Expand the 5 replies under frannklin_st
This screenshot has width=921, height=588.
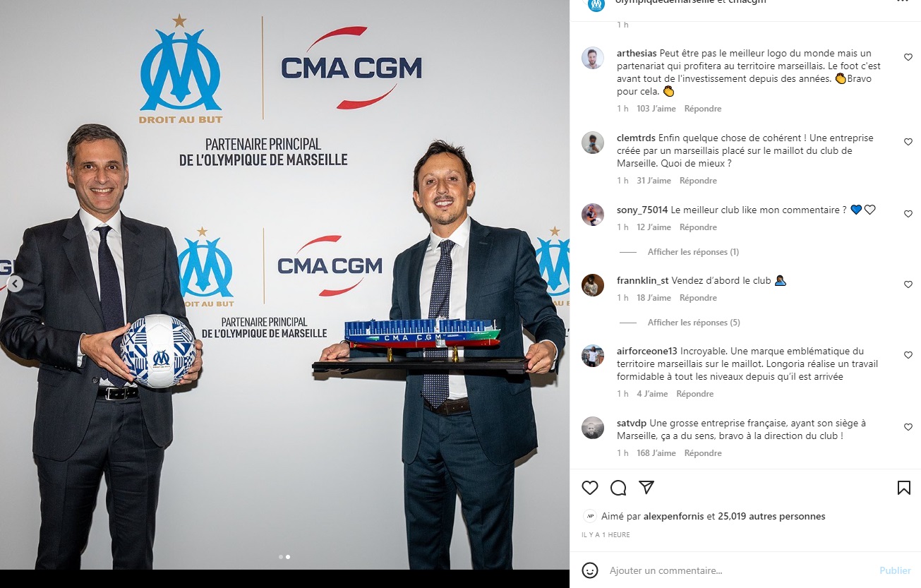(694, 323)
